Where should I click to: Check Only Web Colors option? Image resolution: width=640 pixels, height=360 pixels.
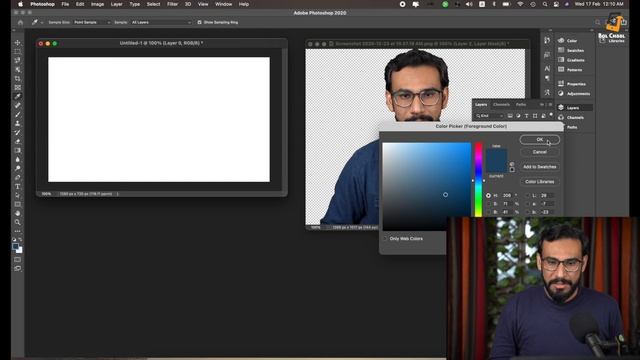tap(385, 238)
